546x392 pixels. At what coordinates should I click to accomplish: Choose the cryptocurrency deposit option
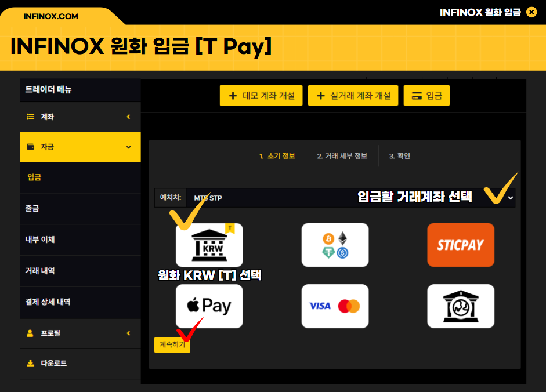[335, 245]
